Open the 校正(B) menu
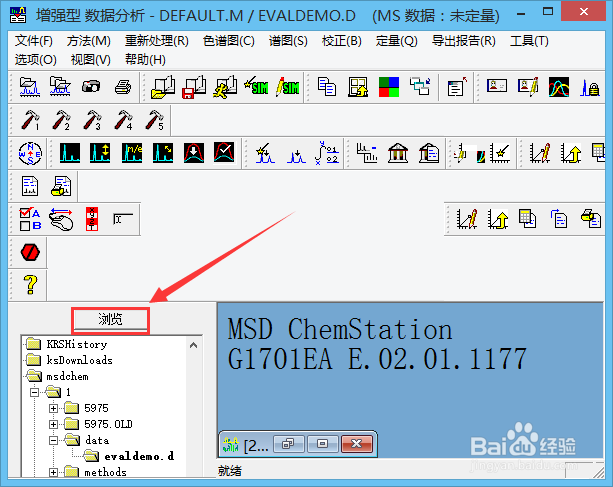This screenshot has width=613, height=487. (x=341, y=41)
